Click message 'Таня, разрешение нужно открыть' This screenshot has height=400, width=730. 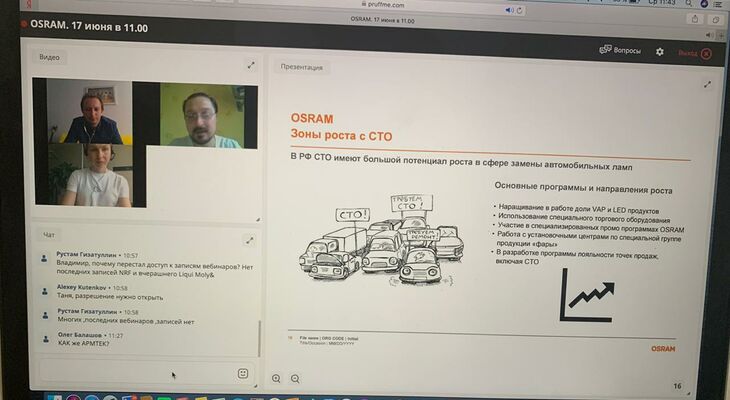click(x=110, y=296)
